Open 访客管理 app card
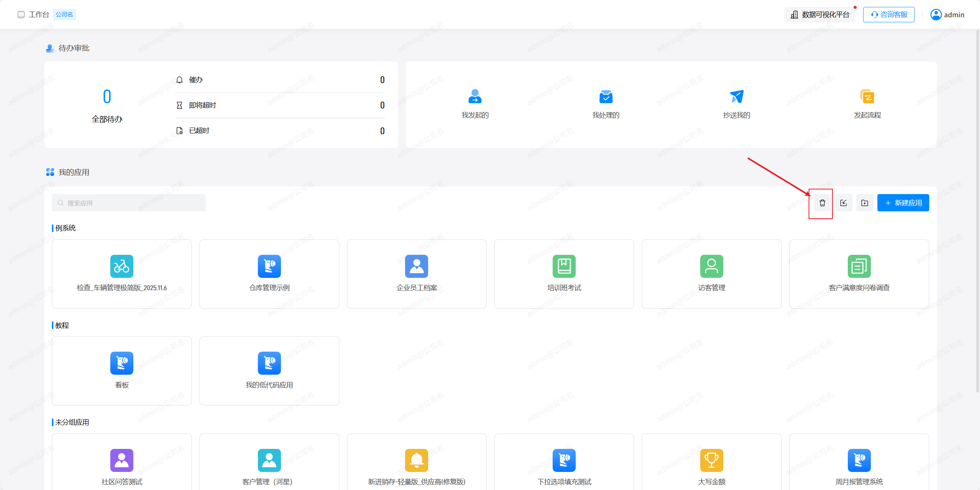This screenshot has width=980, height=490. (711, 274)
